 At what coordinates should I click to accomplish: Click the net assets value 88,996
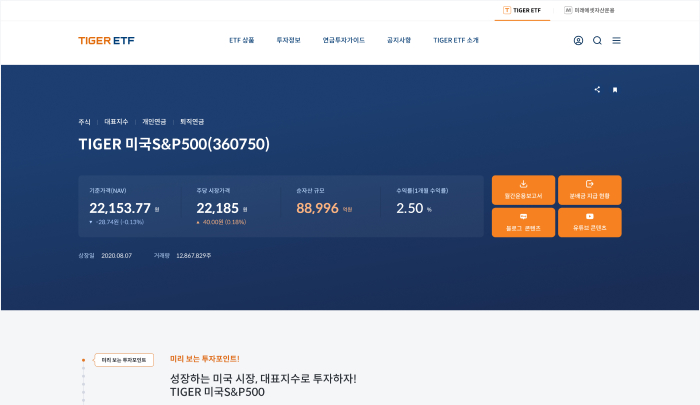click(x=317, y=208)
